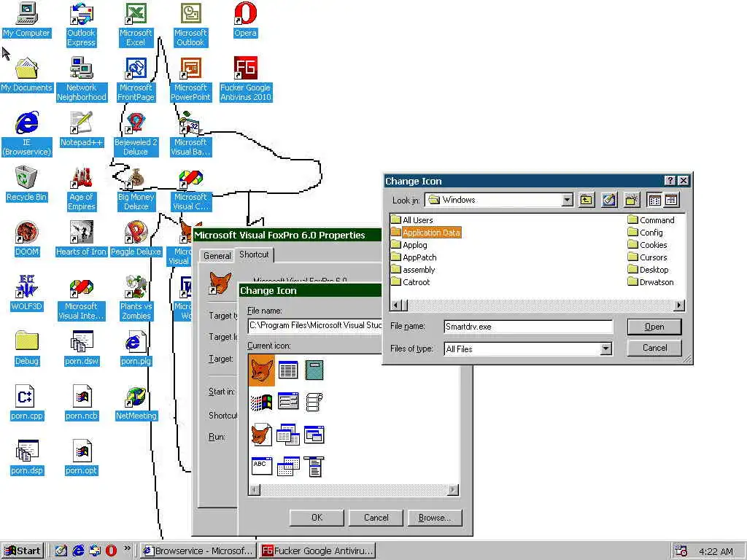Select the orange fox head icon in Current icon list
This screenshot has width=747, height=560.
point(262,370)
